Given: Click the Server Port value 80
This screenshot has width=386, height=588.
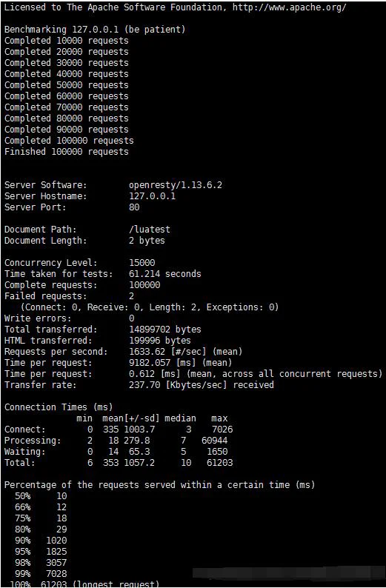Looking at the screenshot, I should [134, 207].
